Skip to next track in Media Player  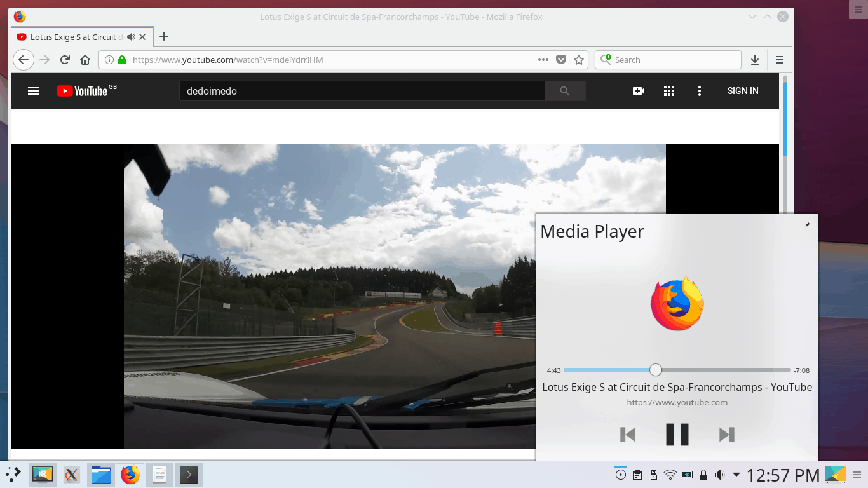[727, 435]
